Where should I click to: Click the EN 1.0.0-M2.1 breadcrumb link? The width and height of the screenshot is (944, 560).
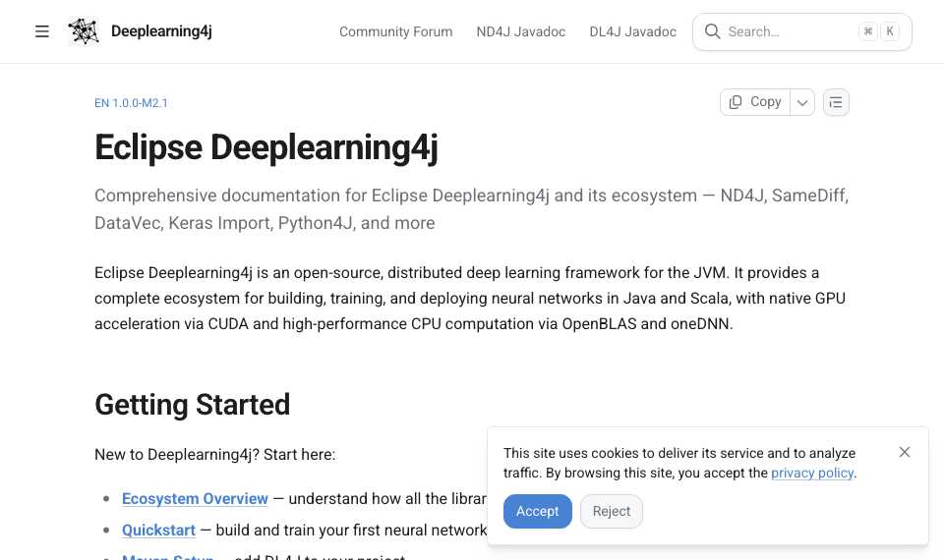click(x=131, y=103)
